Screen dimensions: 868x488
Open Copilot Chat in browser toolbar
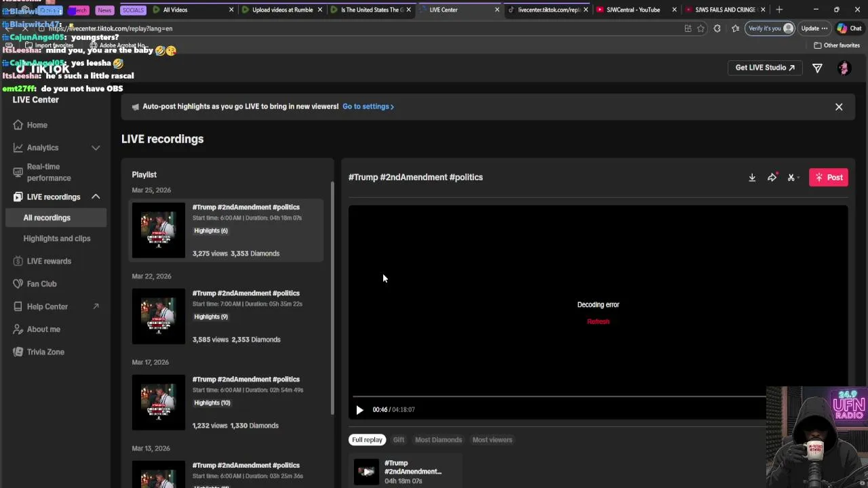click(849, 28)
